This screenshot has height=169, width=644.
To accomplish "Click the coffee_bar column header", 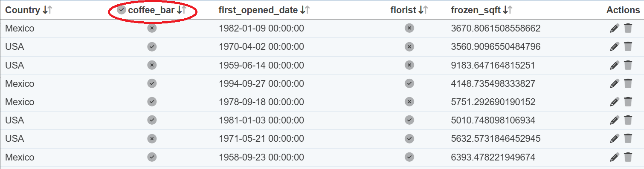I will [151, 10].
